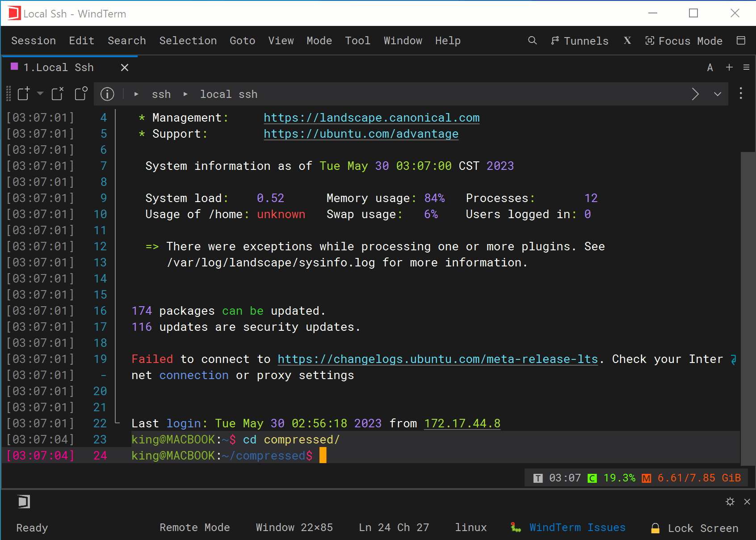Expand the address bar dropdown chevron
756x540 pixels.
pos(718,94)
